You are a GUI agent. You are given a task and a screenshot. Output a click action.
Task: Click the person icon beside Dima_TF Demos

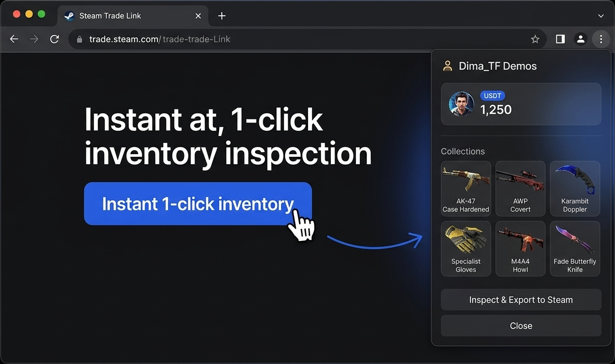[x=448, y=66]
